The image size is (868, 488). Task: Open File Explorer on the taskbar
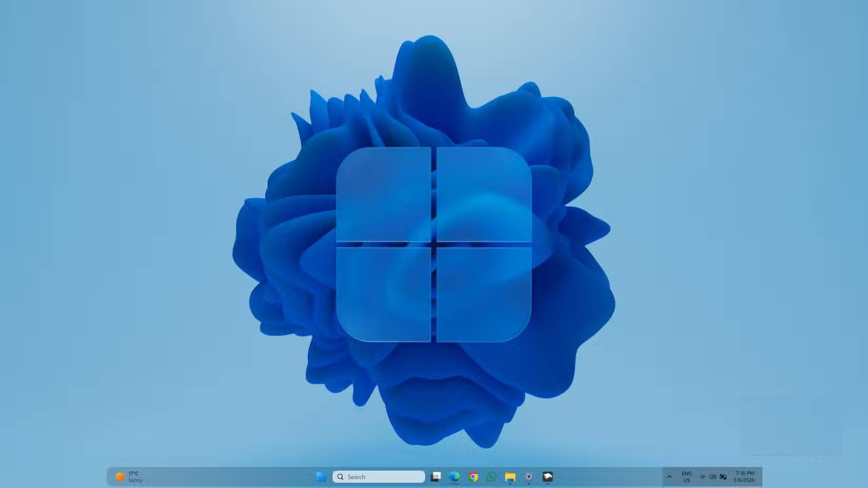511,477
